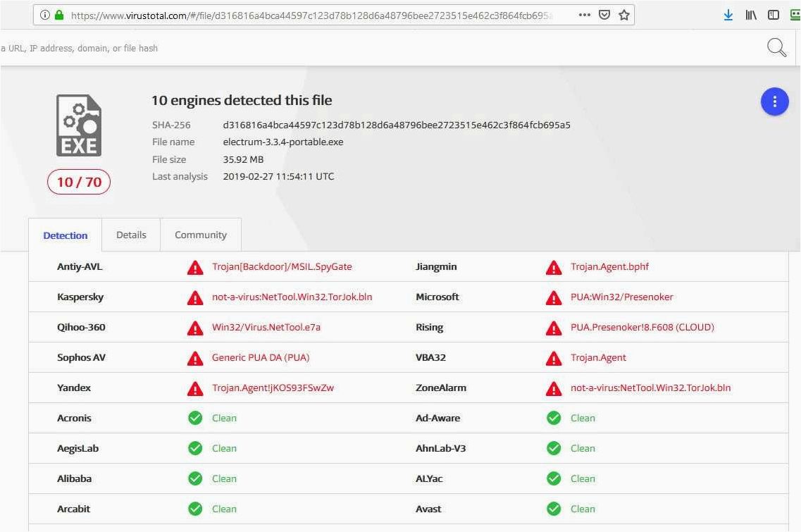Save page to Pocket icon
This screenshot has height=532, width=801.
click(604, 15)
